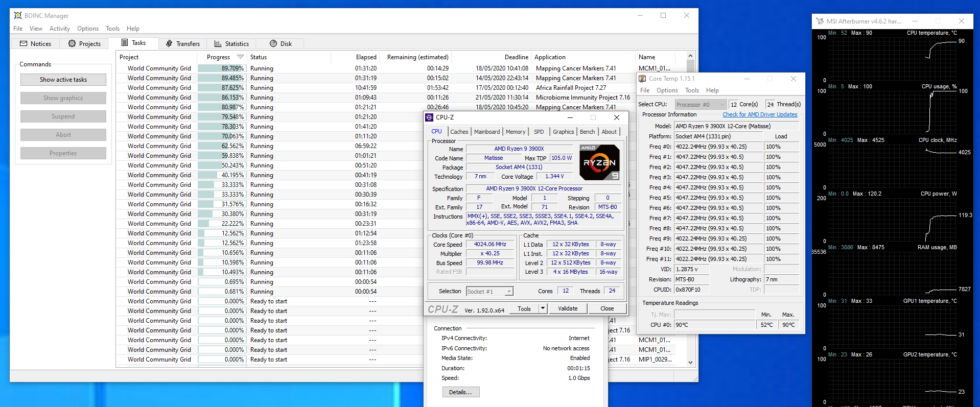980x407 pixels.
Task: Click the Show graphics button
Action: click(x=63, y=98)
